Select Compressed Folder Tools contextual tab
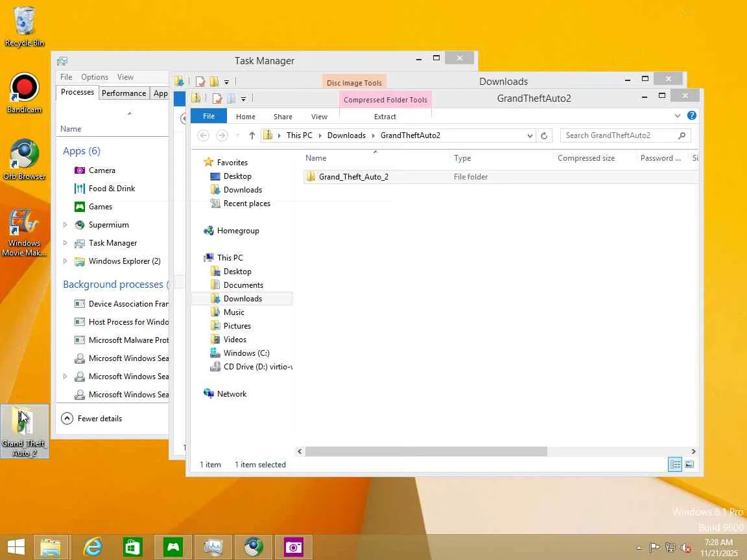Image resolution: width=747 pixels, height=560 pixels. pos(385,100)
